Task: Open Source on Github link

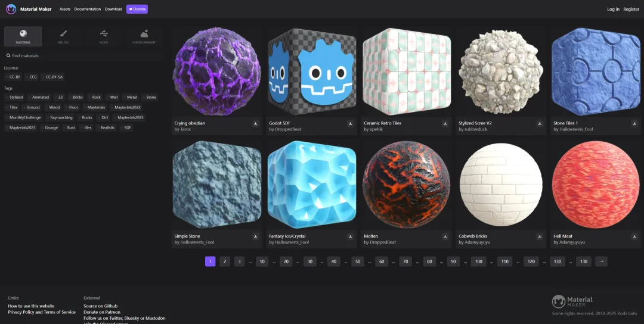Action: click(x=101, y=306)
